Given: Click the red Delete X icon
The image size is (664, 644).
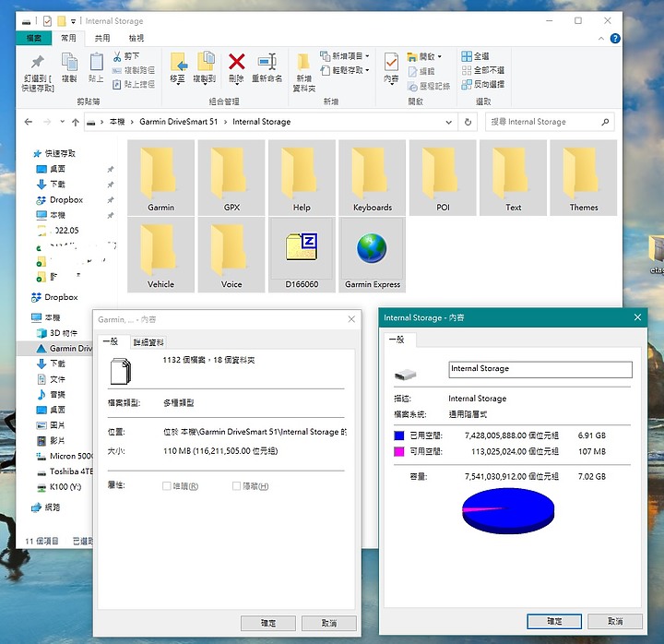Looking at the screenshot, I should pos(236,62).
